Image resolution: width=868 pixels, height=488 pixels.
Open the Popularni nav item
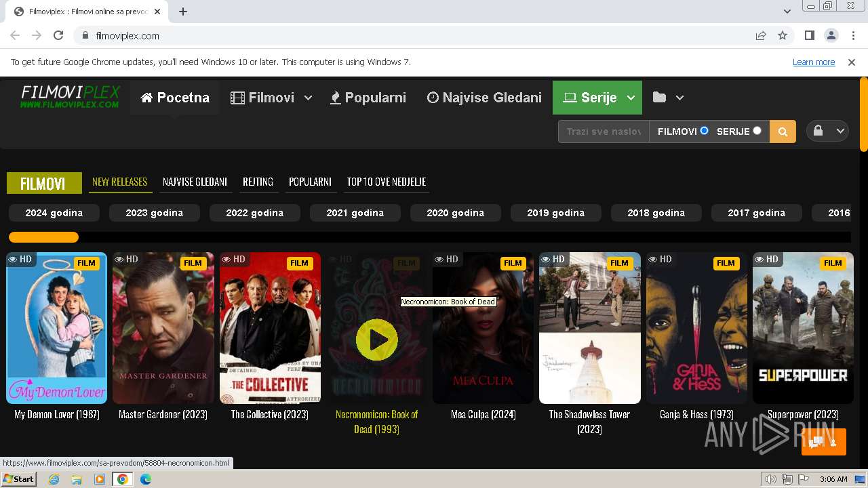(368, 98)
